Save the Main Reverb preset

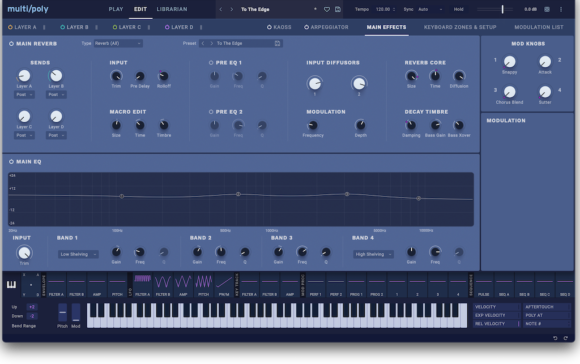pos(277,43)
